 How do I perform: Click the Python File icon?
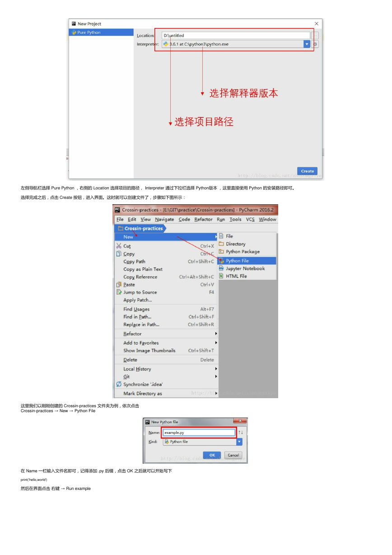[221, 261]
